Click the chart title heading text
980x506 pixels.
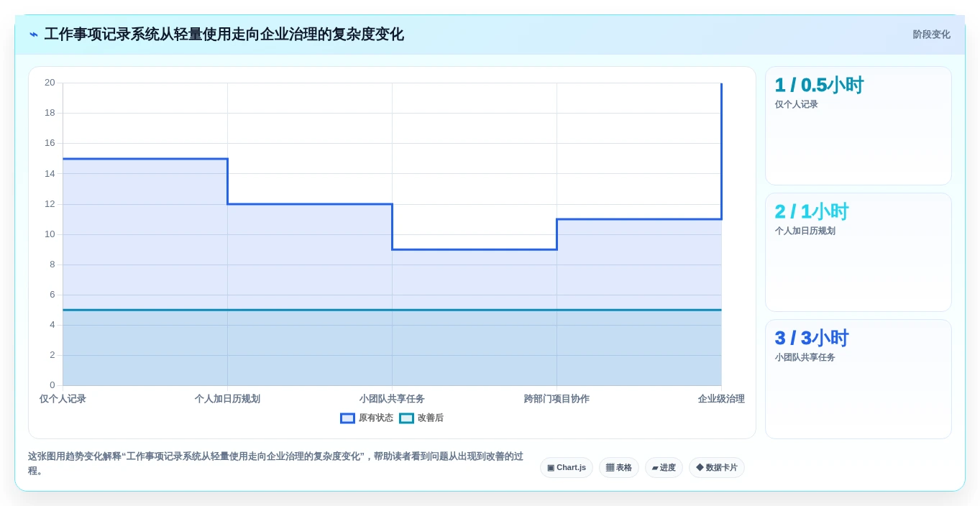click(224, 34)
